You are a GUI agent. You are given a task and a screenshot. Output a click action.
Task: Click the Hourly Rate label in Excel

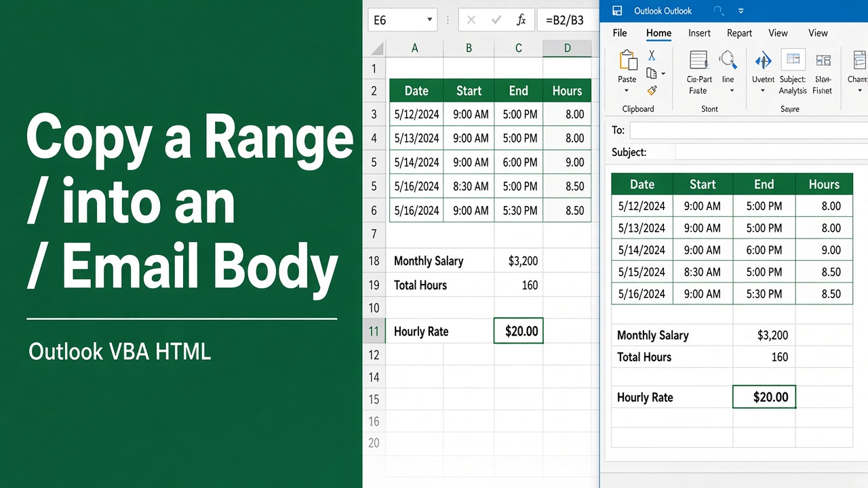[421, 331]
